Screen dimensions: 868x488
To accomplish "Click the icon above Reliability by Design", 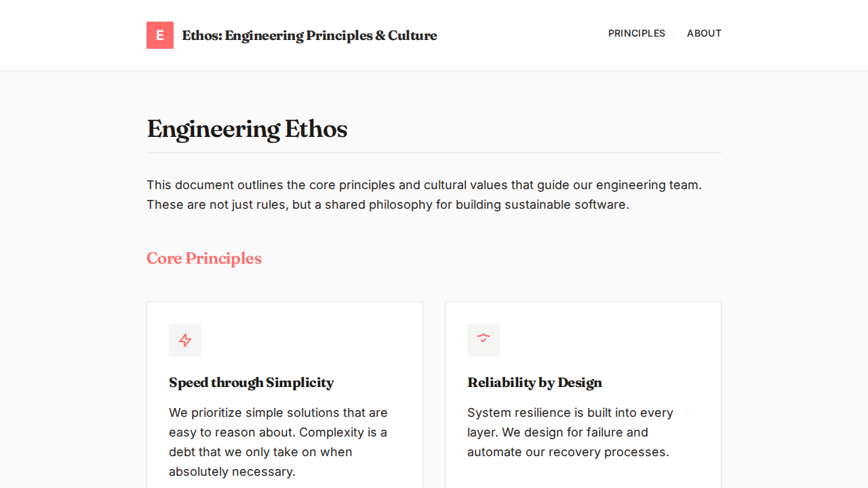I will [x=484, y=340].
